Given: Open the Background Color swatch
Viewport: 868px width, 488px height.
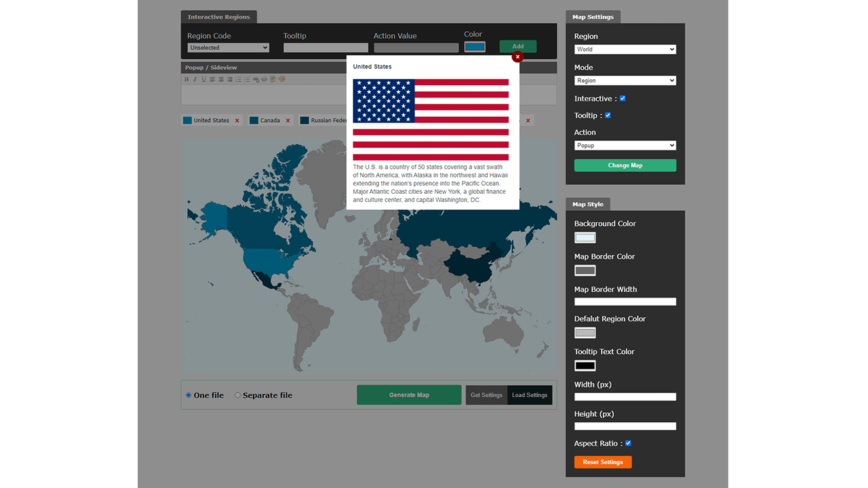Looking at the screenshot, I should (x=585, y=237).
